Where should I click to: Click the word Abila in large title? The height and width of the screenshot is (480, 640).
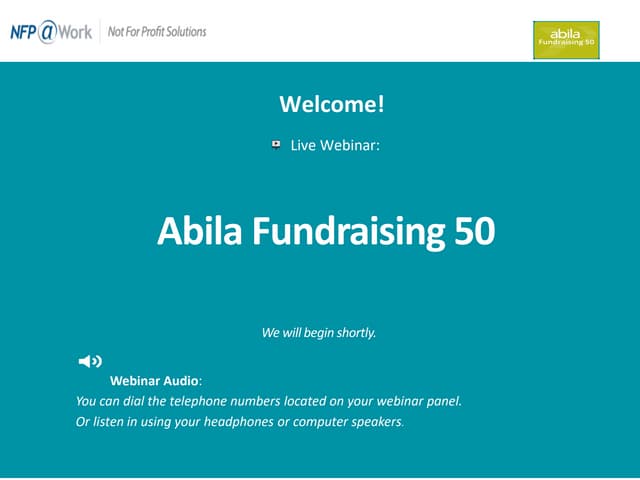[200, 232]
